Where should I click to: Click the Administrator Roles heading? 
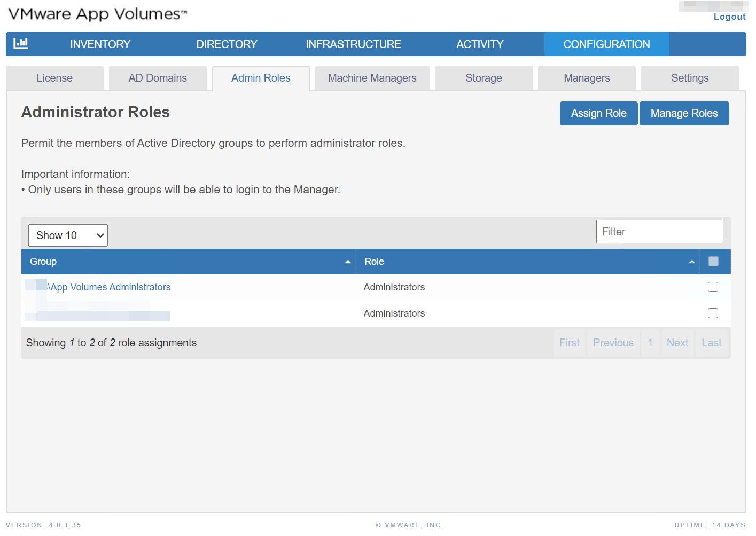click(x=96, y=112)
